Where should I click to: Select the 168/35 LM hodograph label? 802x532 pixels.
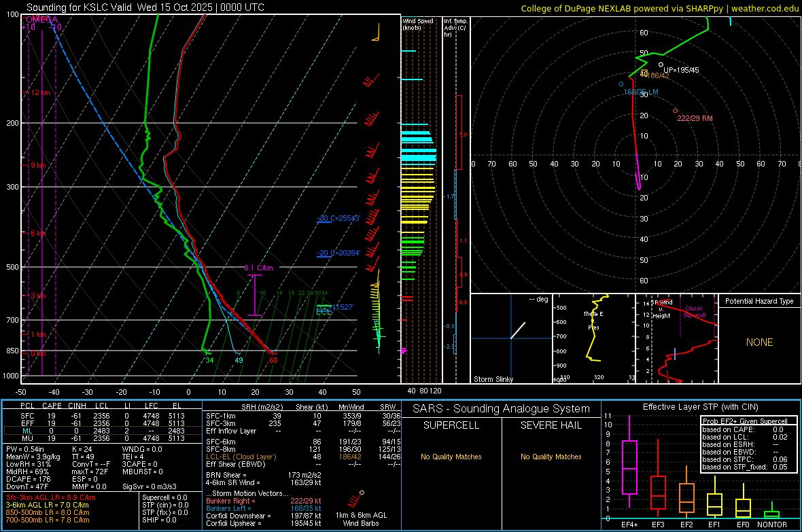641,92
